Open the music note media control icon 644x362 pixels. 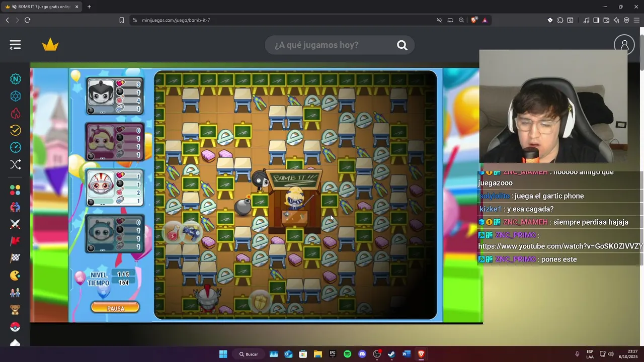[586, 20]
